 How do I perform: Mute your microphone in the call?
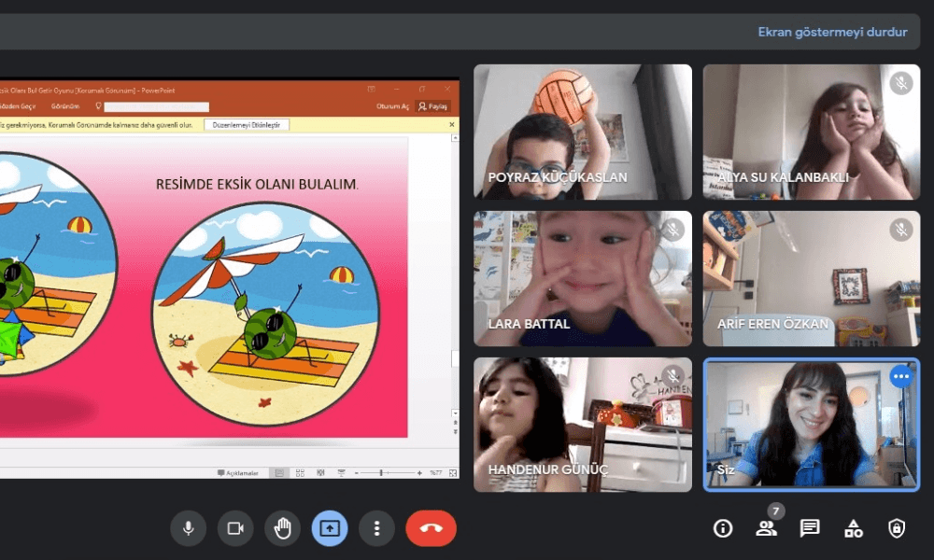click(189, 528)
